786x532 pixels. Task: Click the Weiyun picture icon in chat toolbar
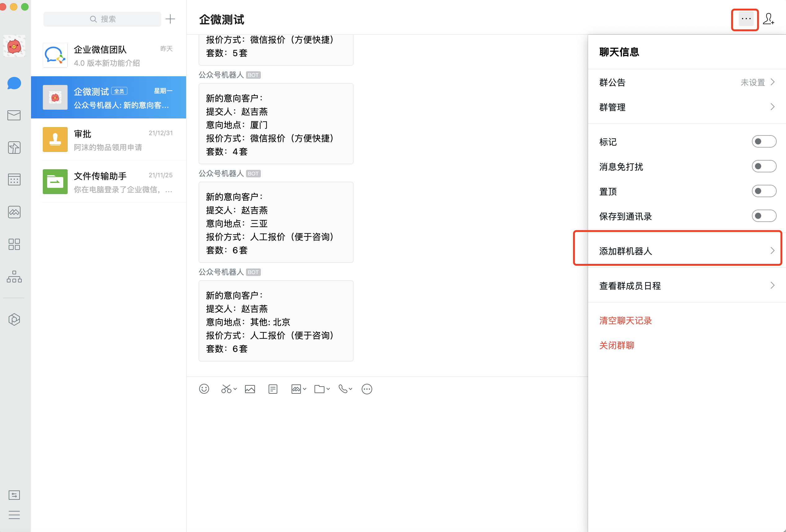click(x=296, y=389)
